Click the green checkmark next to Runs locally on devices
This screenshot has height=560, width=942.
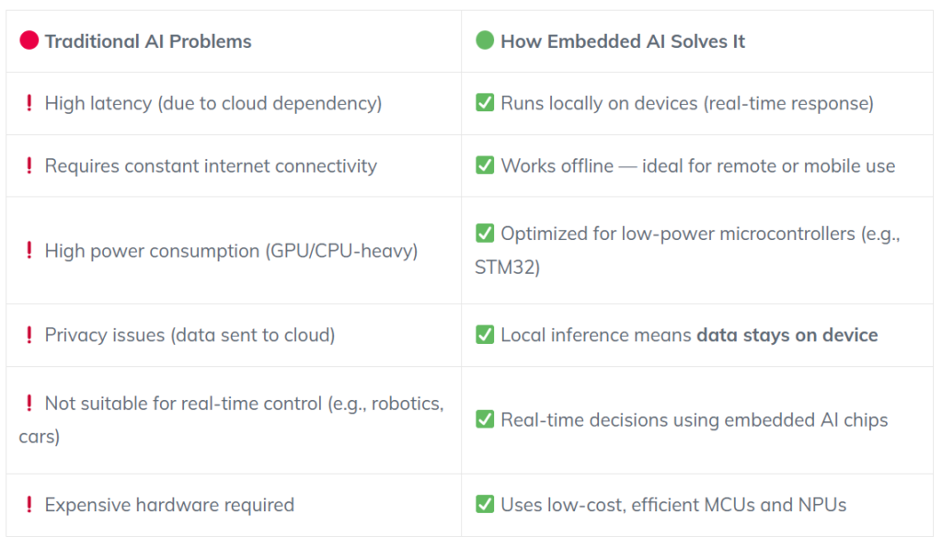485,103
